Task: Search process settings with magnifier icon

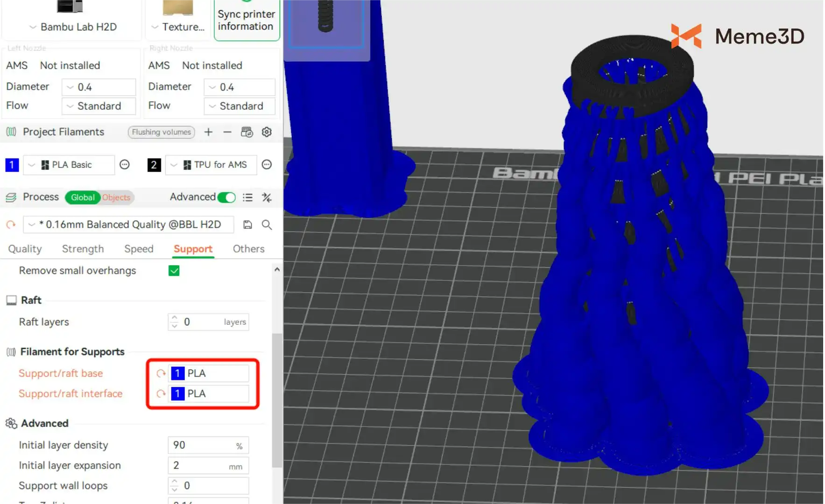Action: pos(267,224)
